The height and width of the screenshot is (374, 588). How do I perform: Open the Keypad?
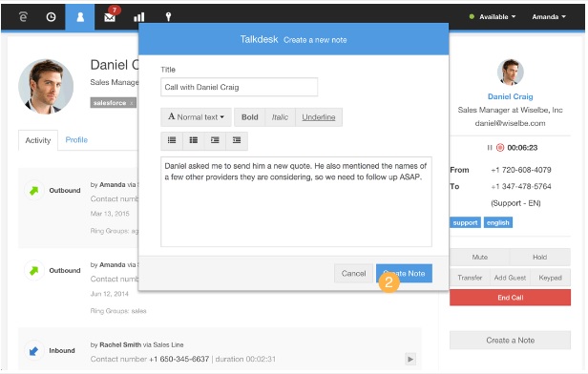point(550,278)
